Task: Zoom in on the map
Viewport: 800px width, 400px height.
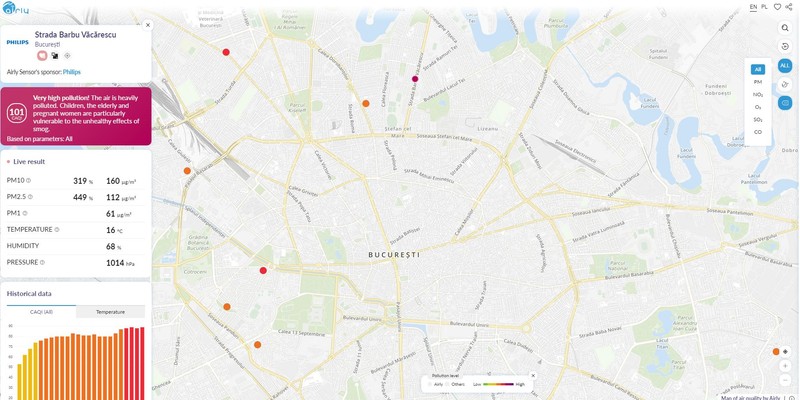Action: point(785,366)
